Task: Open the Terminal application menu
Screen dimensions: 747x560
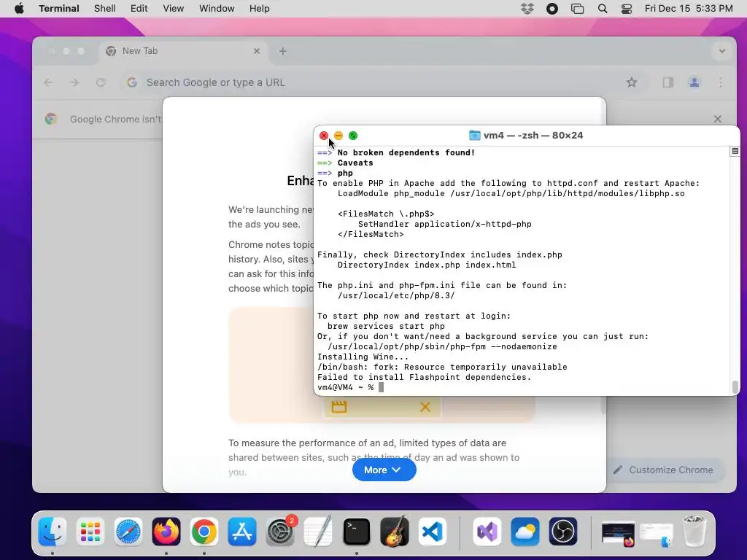Action: point(59,9)
